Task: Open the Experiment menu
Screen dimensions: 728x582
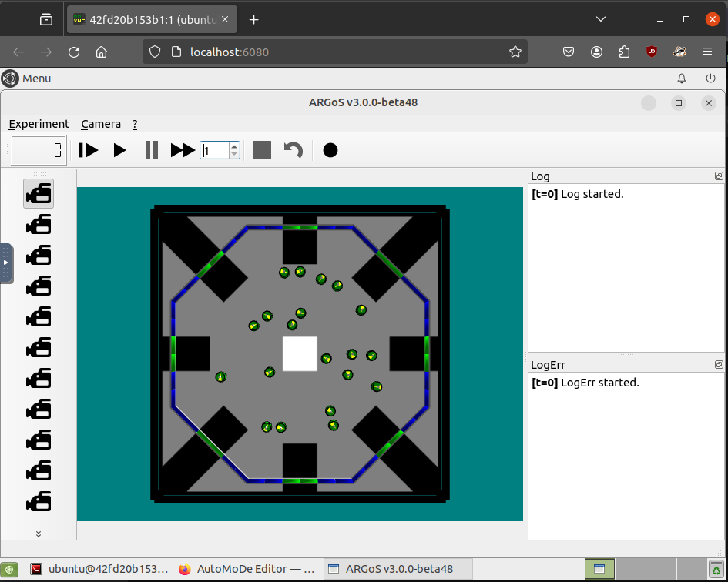Action: click(39, 124)
